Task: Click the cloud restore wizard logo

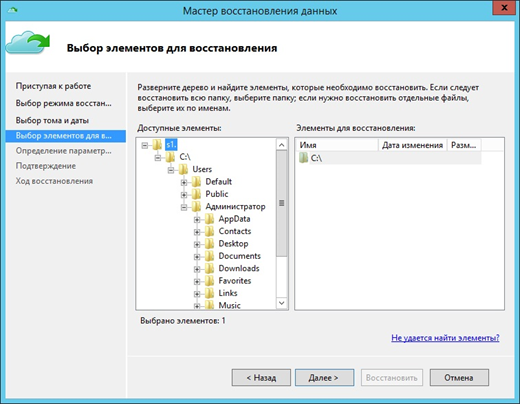Action: tap(28, 42)
